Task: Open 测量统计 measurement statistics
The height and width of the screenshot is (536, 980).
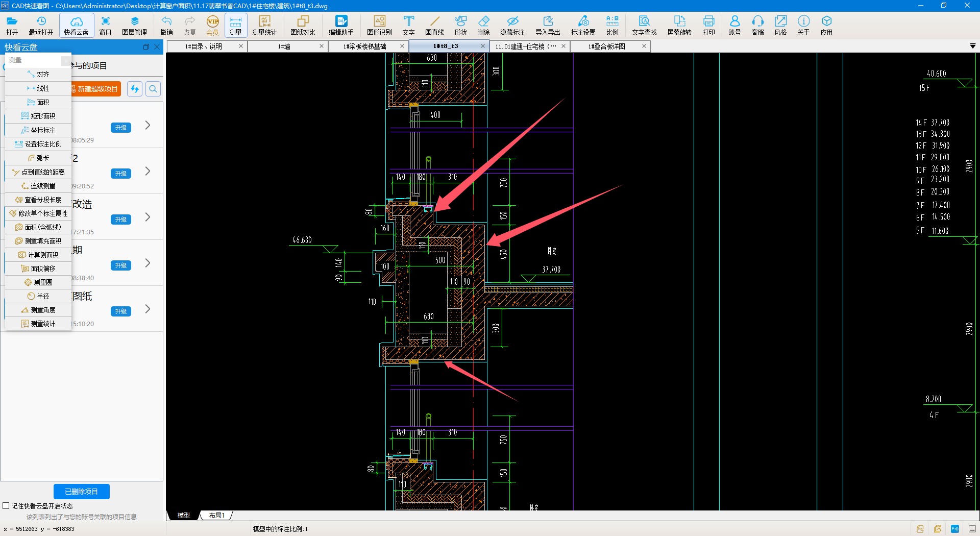Action: point(264,25)
